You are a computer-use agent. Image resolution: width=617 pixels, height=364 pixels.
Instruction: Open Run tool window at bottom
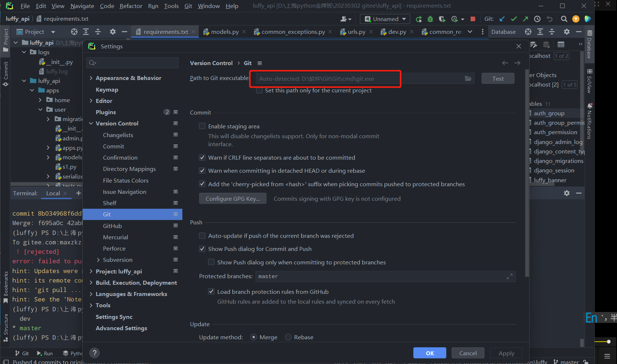point(45,353)
